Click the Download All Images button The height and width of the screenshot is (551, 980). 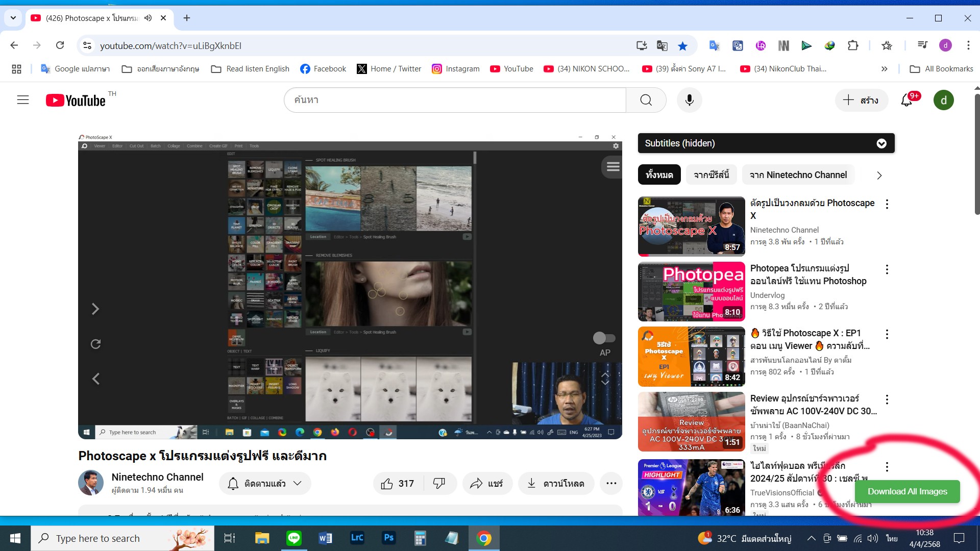tap(907, 491)
